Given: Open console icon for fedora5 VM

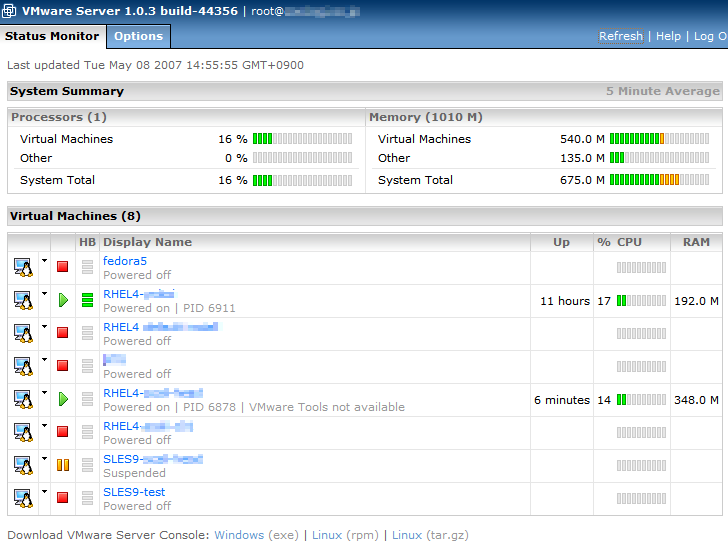Looking at the screenshot, I should point(23,267).
